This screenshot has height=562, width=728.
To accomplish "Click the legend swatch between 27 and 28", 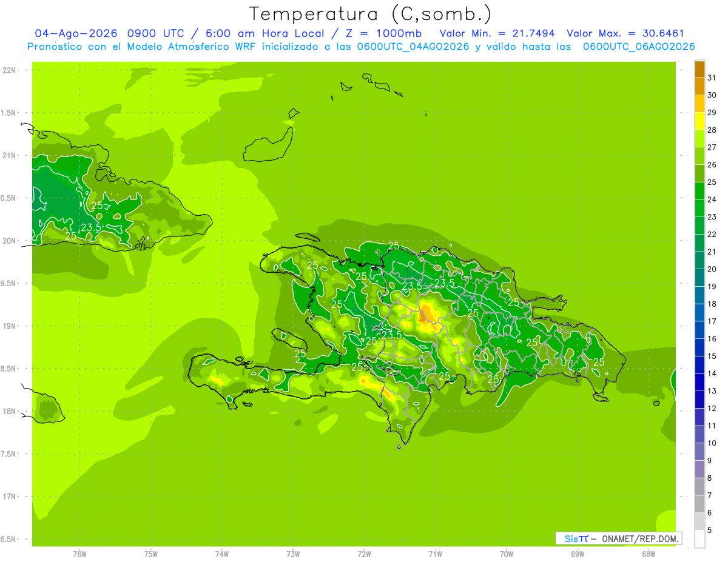I will pos(699,139).
